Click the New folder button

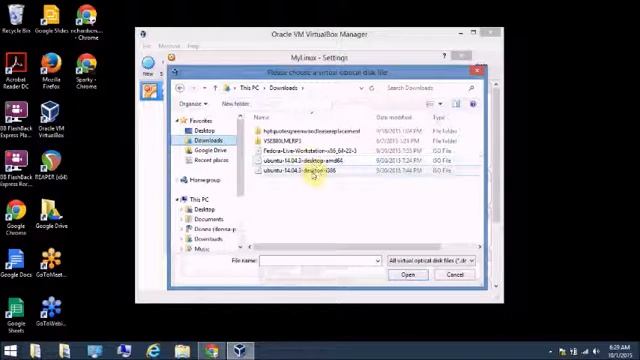pyautogui.click(x=236, y=104)
